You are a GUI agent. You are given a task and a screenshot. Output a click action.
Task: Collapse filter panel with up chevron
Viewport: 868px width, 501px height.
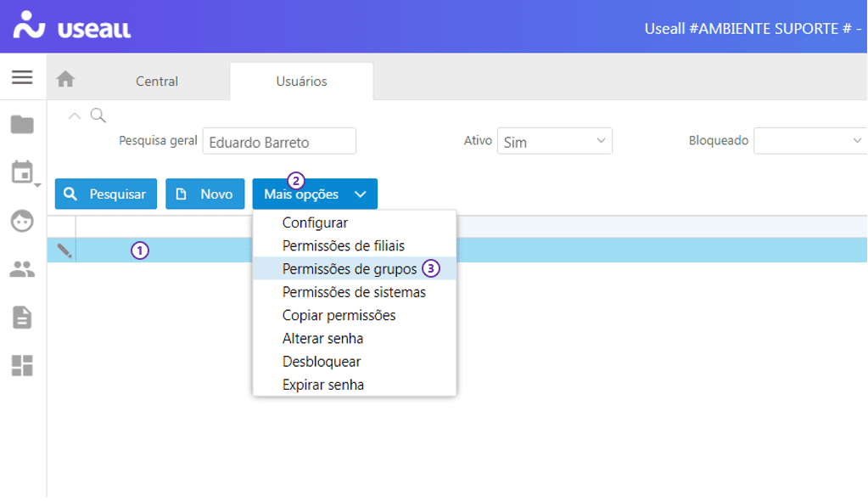pos(74,115)
